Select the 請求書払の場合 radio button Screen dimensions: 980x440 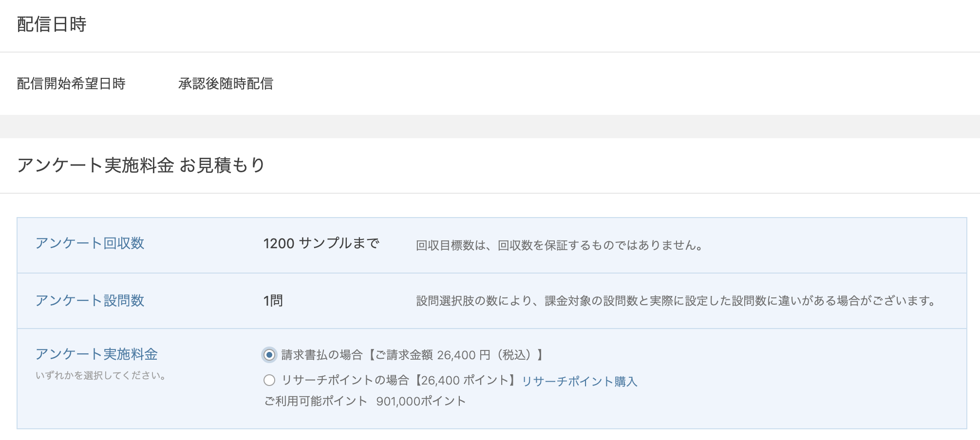click(x=269, y=355)
